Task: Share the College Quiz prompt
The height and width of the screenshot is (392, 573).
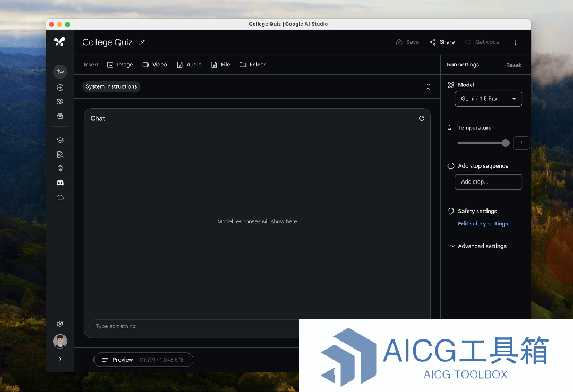Action: [442, 42]
